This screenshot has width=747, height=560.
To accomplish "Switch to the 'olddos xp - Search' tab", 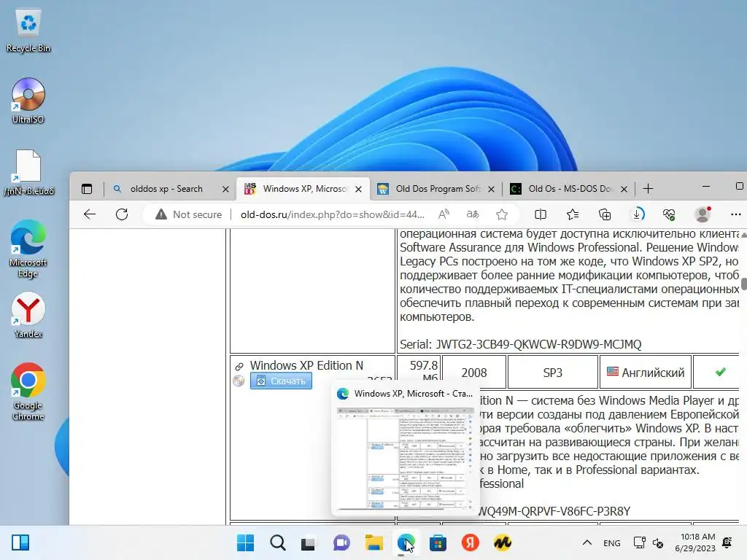I will pos(166,189).
